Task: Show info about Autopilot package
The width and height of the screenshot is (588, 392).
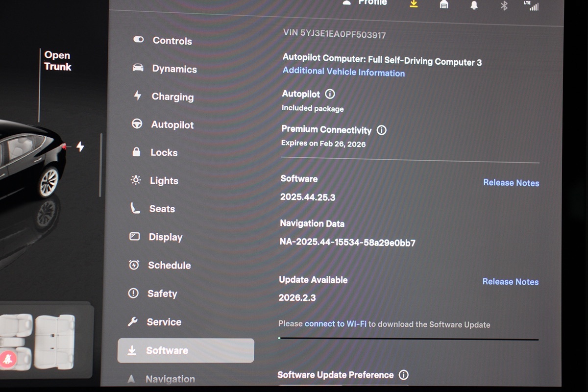Action: pos(330,94)
